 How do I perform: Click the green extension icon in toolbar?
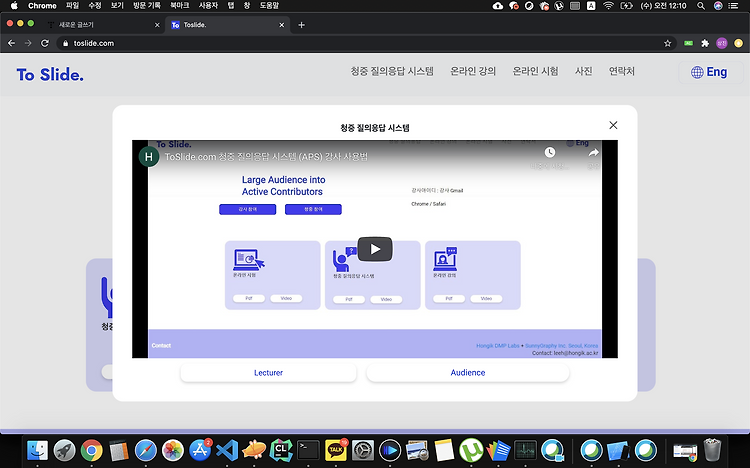[688, 43]
